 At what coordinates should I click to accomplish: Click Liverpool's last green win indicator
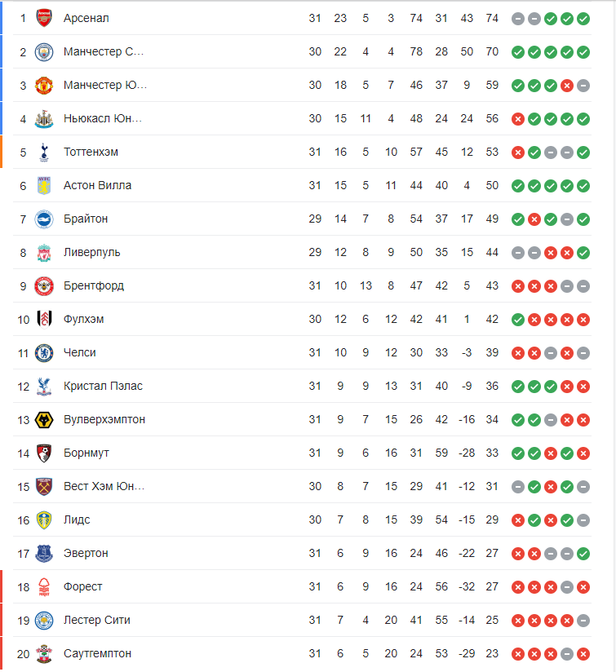[583, 252]
